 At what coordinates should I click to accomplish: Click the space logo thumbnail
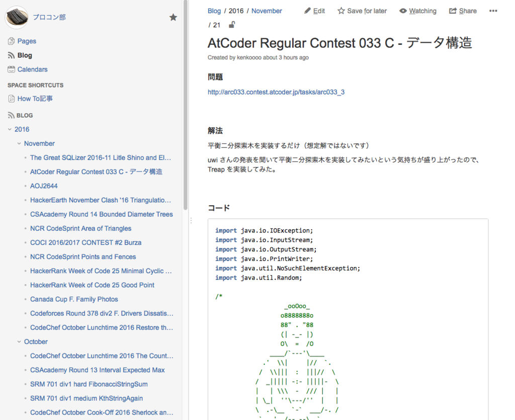[x=17, y=17]
